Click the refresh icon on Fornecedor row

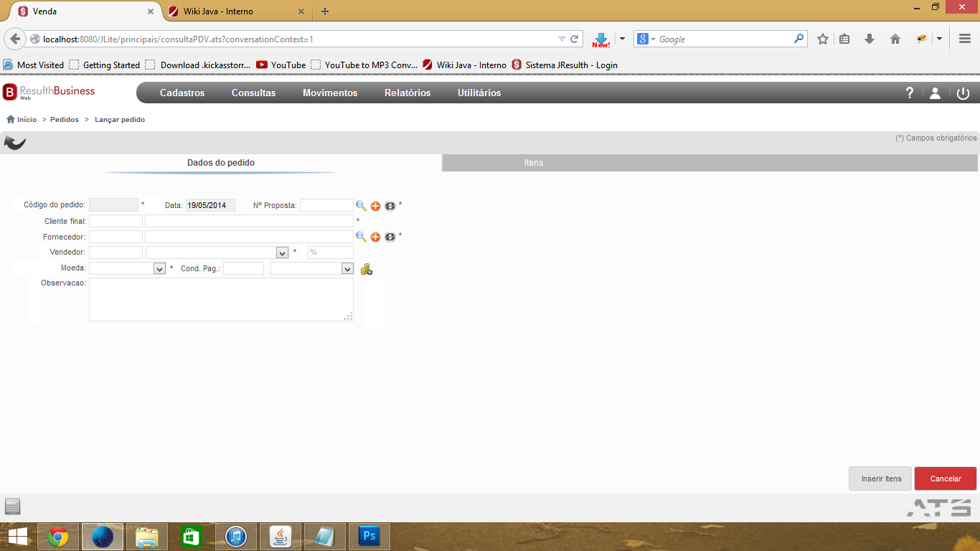[x=390, y=237]
